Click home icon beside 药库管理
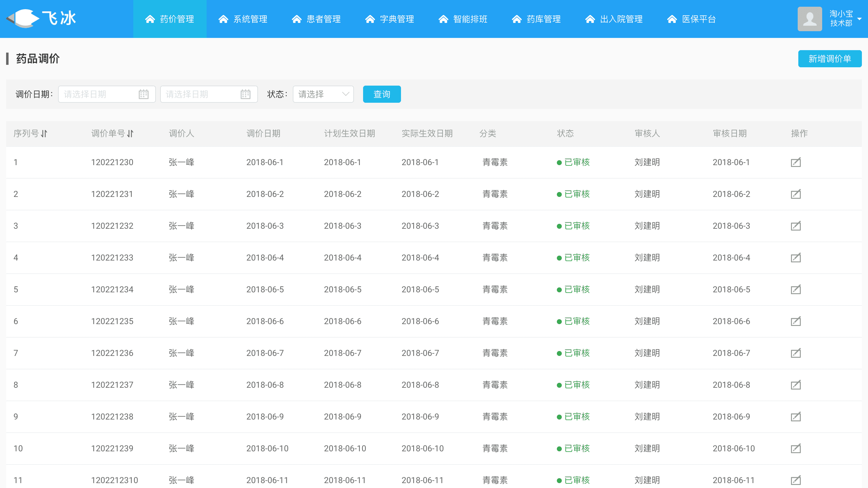 click(x=517, y=19)
